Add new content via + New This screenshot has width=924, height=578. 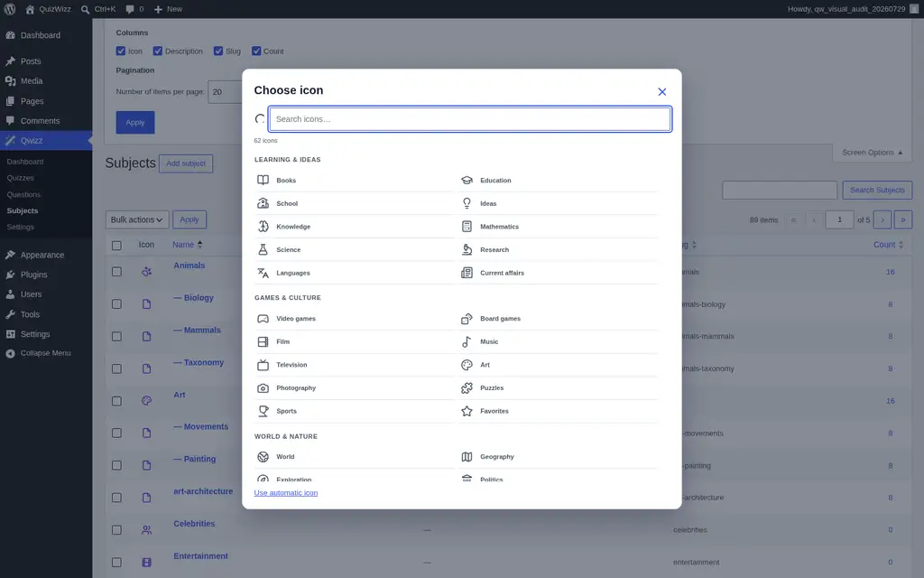pos(168,9)
